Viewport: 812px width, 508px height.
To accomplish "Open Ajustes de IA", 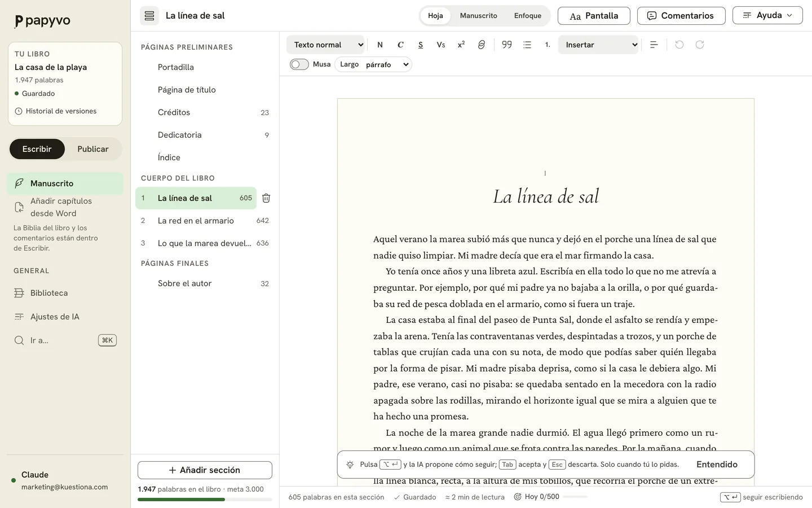I will [x=65, y=317].
